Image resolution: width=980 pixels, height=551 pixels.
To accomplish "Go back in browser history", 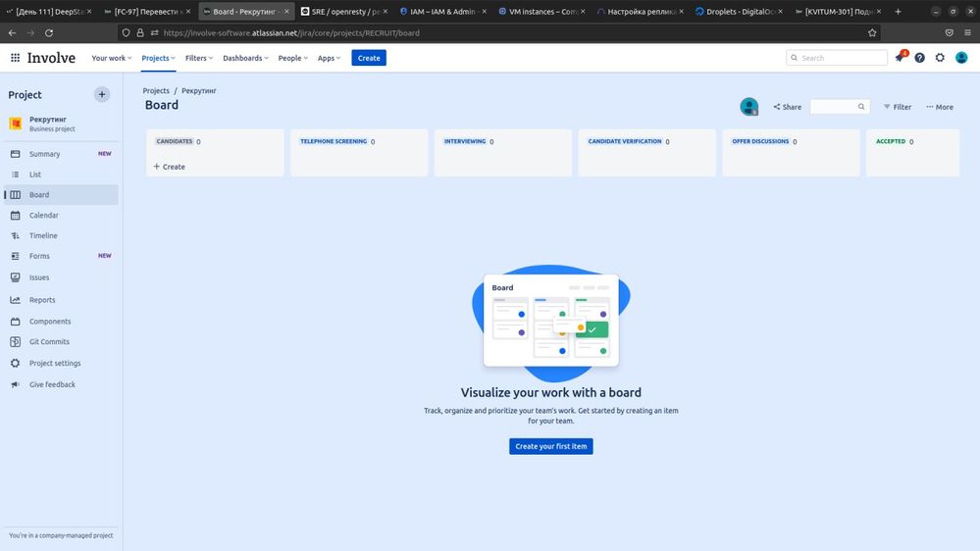I will (12, 32).
